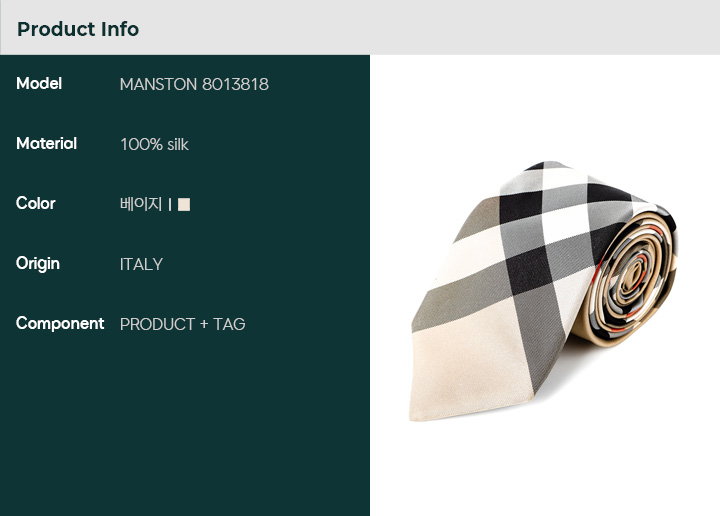Select the 100% silk material value

click(x=154, y=144)
